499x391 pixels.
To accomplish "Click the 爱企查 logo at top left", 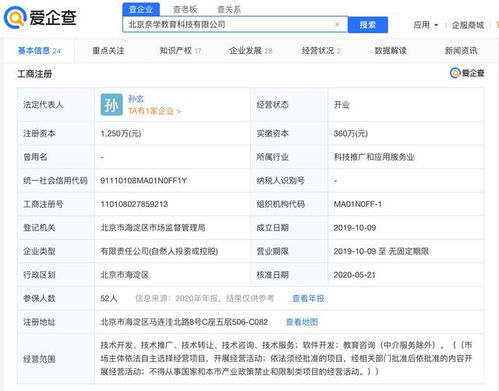I will (40, 17).
